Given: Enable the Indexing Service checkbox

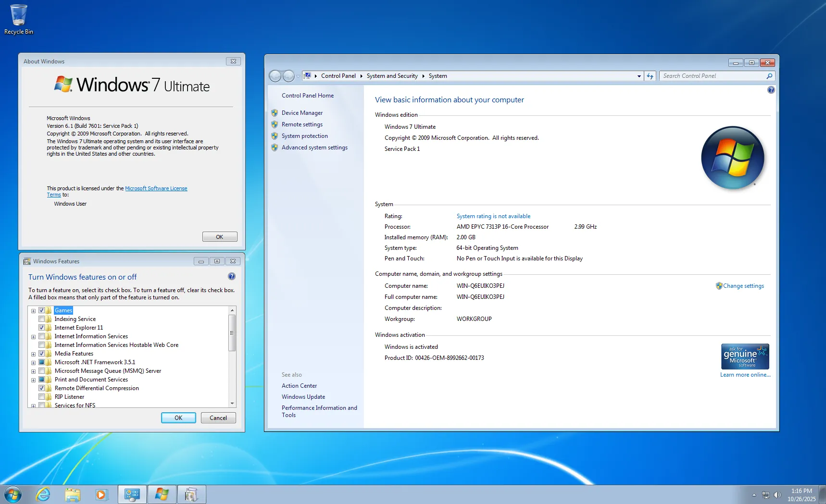Looking at the screenshot, I should [42, 319].
